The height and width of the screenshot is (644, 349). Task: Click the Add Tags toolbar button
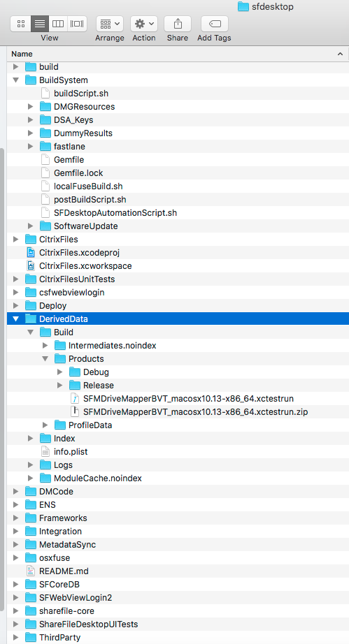point(215,24)
